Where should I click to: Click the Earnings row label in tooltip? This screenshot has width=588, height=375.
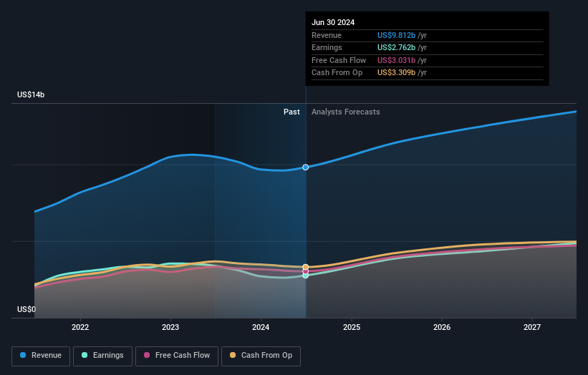[327, 47]
